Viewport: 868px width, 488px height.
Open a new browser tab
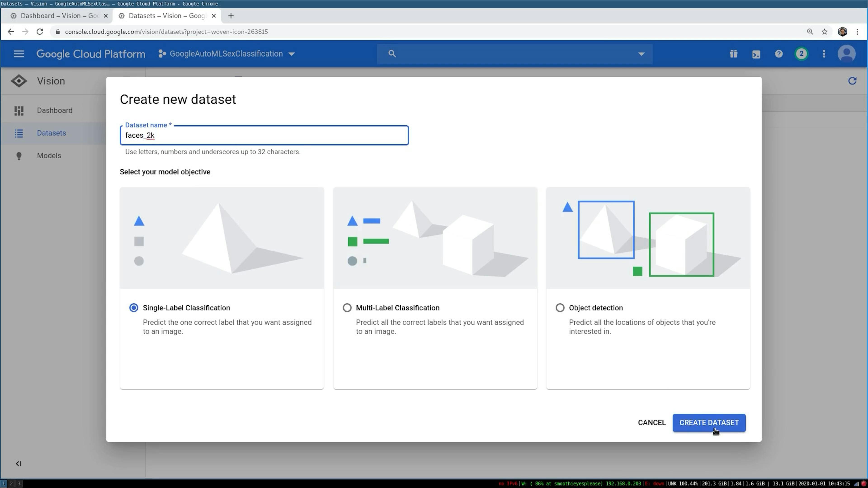coord(231,16)
